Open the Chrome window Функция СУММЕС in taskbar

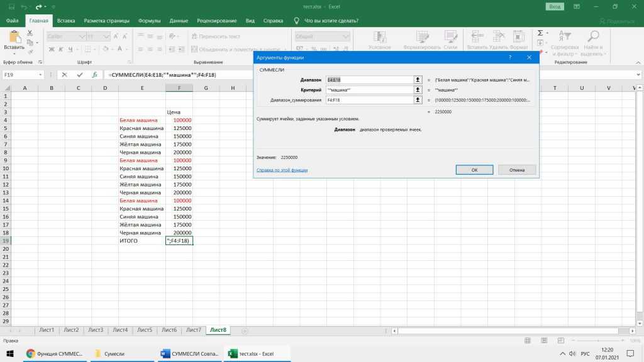(55, 354)
